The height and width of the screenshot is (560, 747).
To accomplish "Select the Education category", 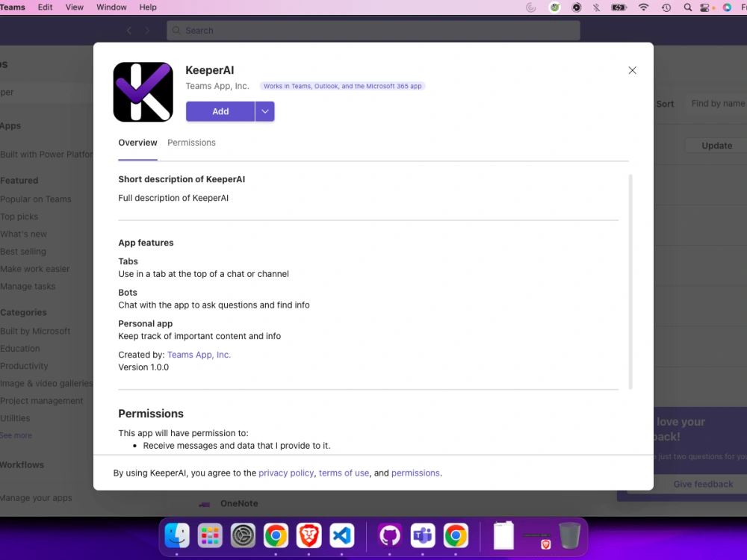I will 20,349.
